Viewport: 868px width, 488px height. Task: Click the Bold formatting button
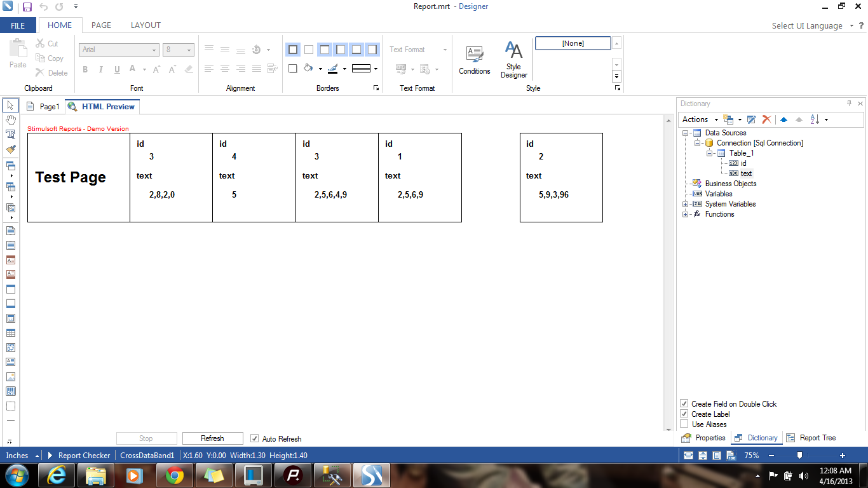[85, 69]
